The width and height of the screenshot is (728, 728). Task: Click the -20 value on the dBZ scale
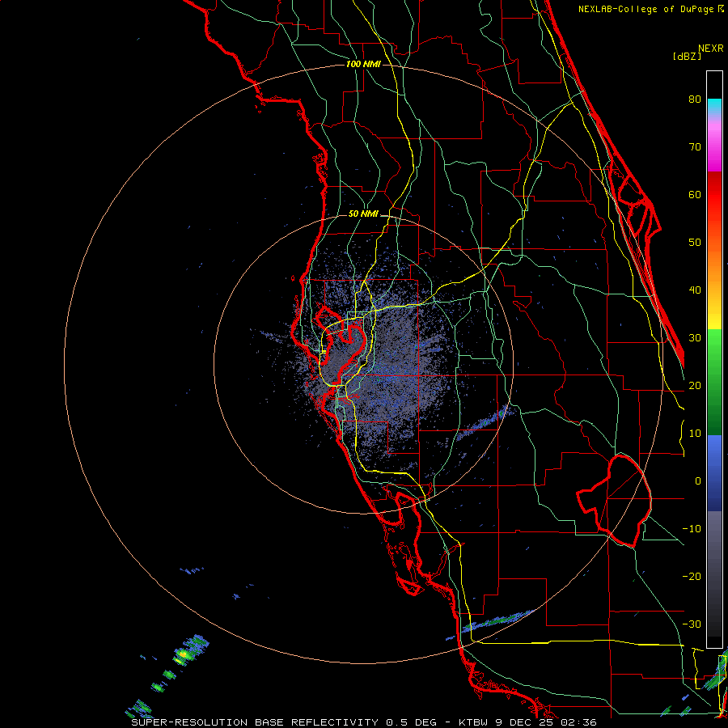(692, 577)
